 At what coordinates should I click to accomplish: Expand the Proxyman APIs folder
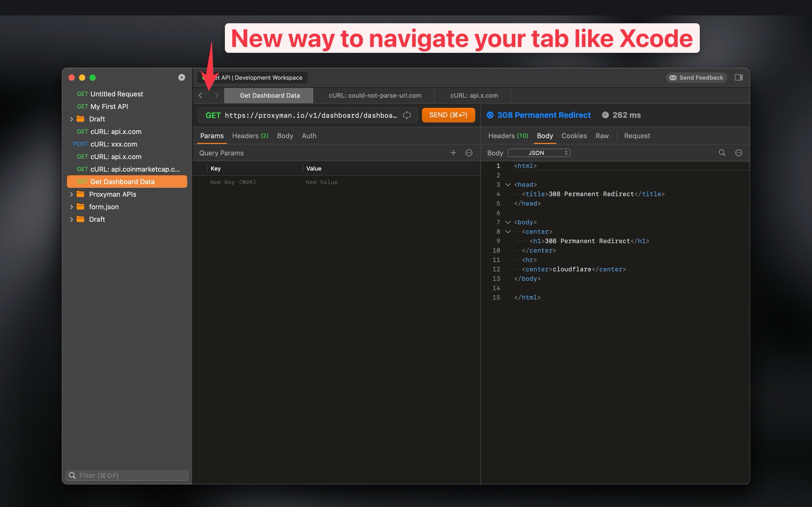click(x=71, y=195)
